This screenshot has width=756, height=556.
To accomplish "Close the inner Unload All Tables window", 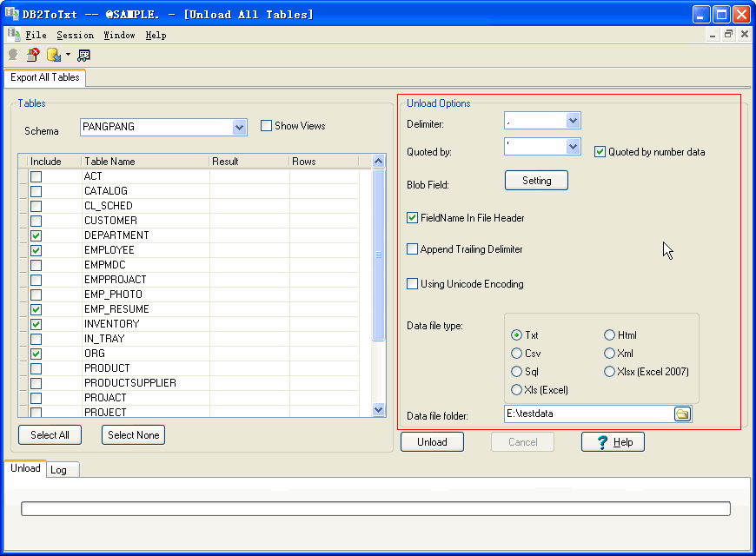I will [x=745, y=34].
